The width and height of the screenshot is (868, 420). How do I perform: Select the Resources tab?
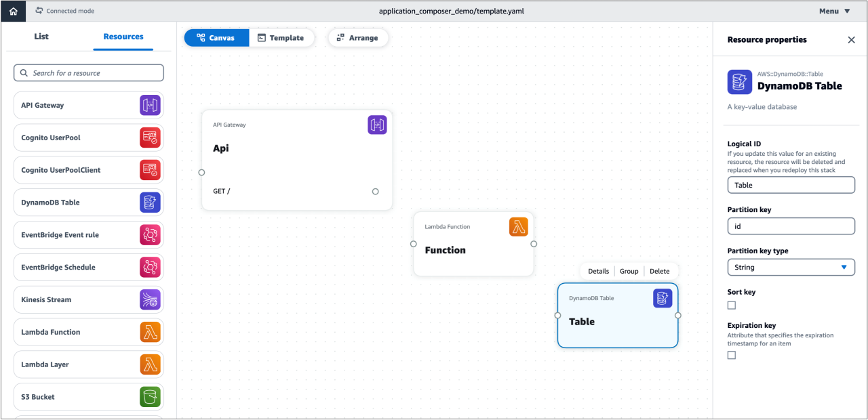tap(123, 37)
